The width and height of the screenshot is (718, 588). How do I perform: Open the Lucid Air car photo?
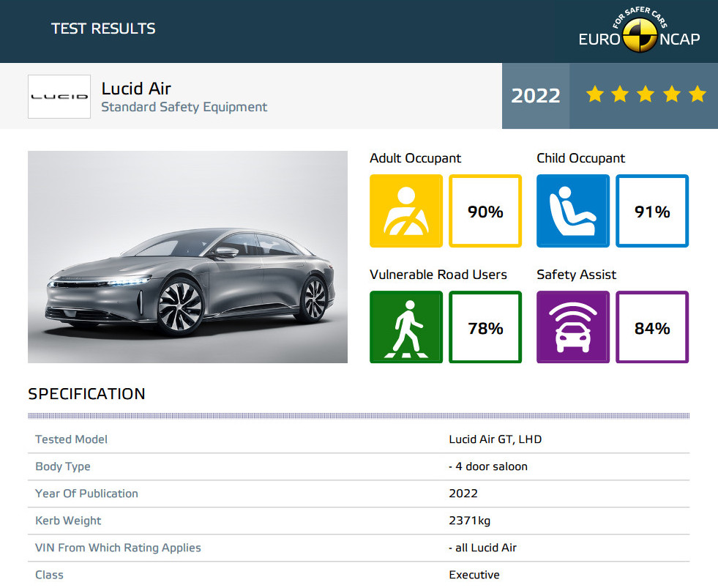pos(188,256)
